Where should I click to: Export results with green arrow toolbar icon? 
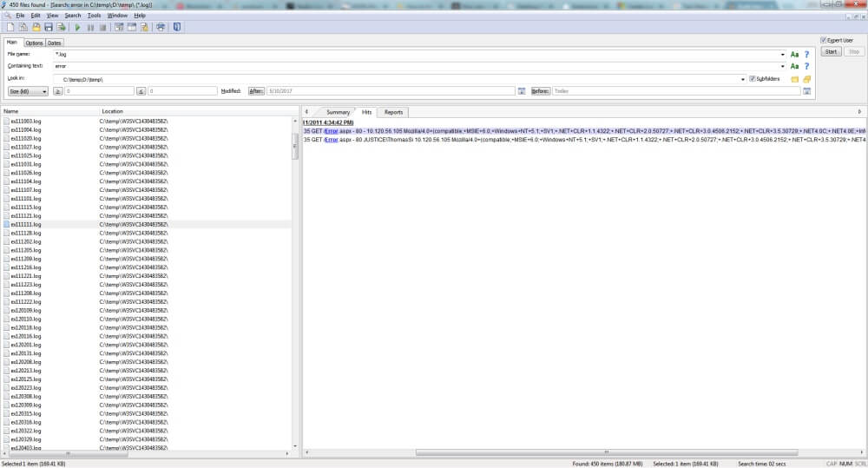click(62, 27)
